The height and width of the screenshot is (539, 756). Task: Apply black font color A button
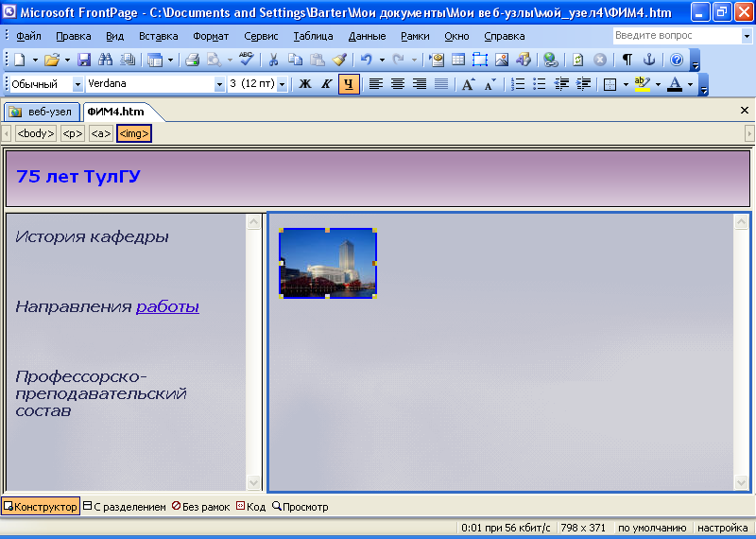point(675,84)
